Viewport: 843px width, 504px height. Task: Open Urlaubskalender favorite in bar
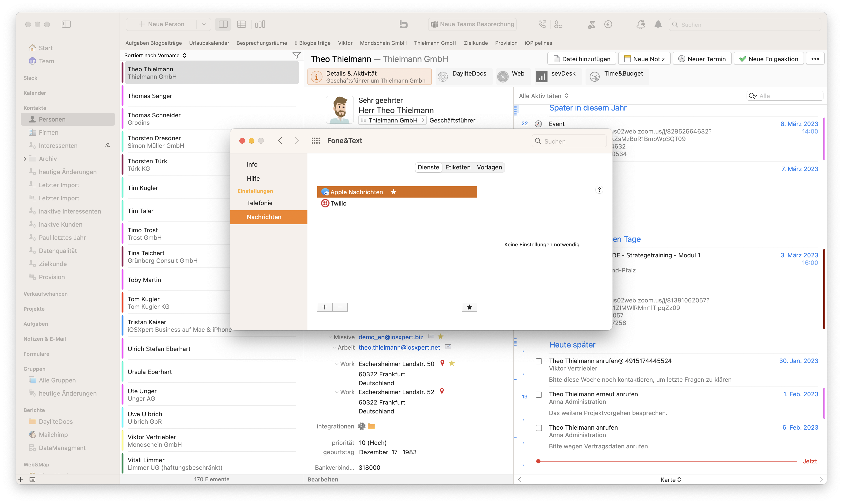point(209,43)
